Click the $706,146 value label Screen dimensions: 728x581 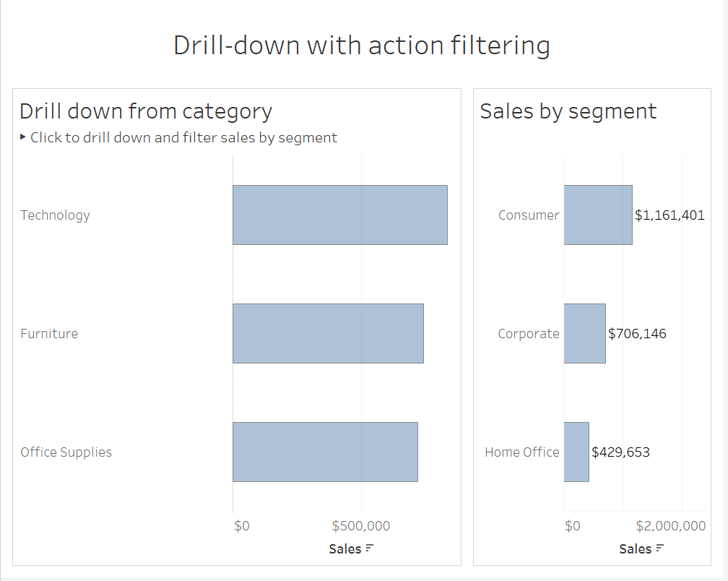pyautogui.click(x=637, y=333)
